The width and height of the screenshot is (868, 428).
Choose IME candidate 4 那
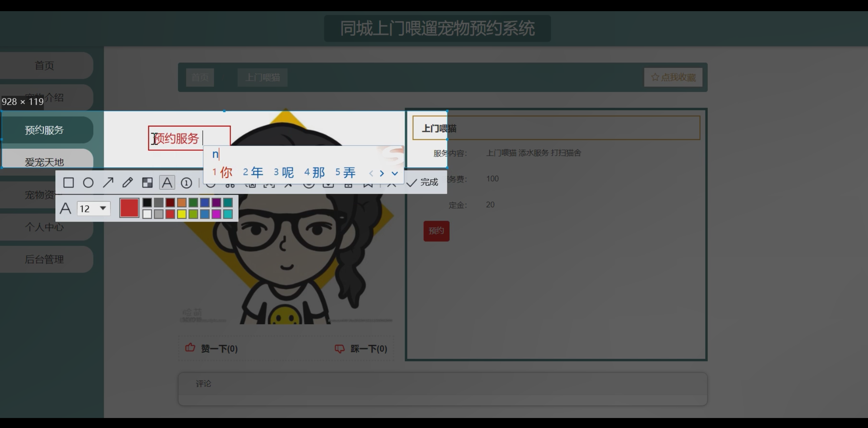315,172
